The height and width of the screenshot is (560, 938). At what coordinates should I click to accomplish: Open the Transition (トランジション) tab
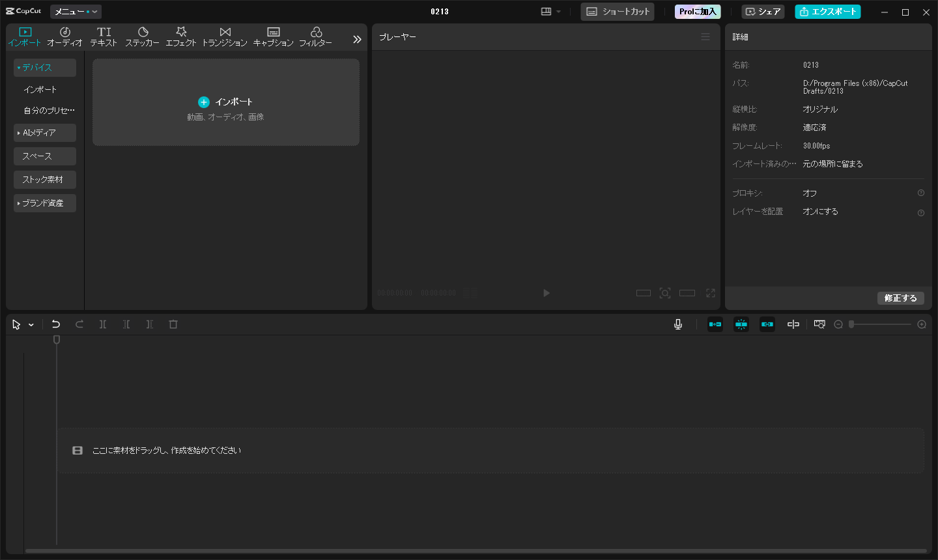point(225,36)
